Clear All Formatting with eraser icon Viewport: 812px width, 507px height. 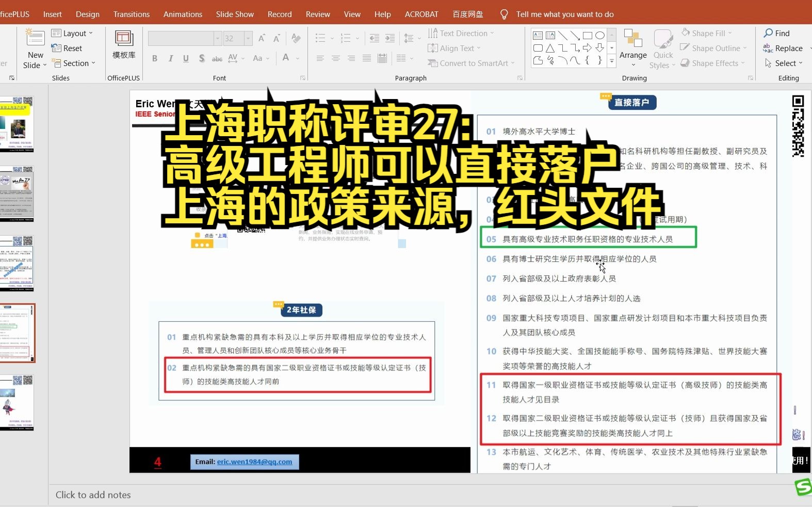tap(296, 38)
